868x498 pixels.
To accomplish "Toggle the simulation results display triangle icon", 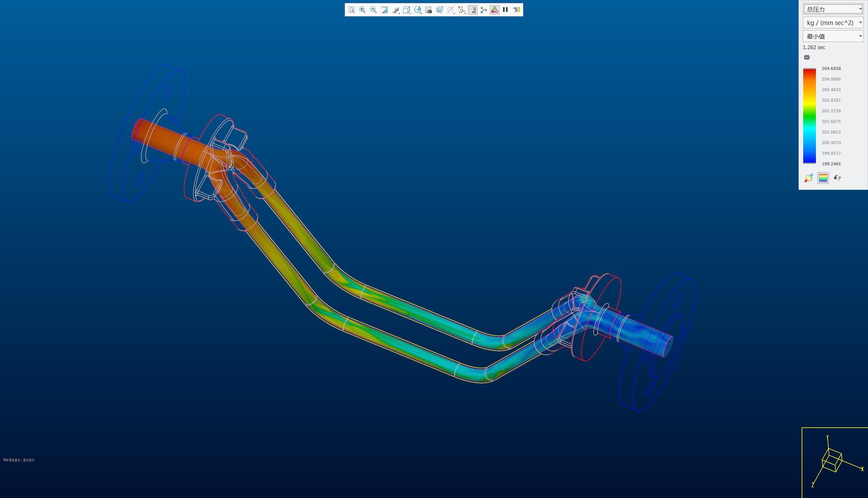I will pyautogui.click(x=495, y=10).
